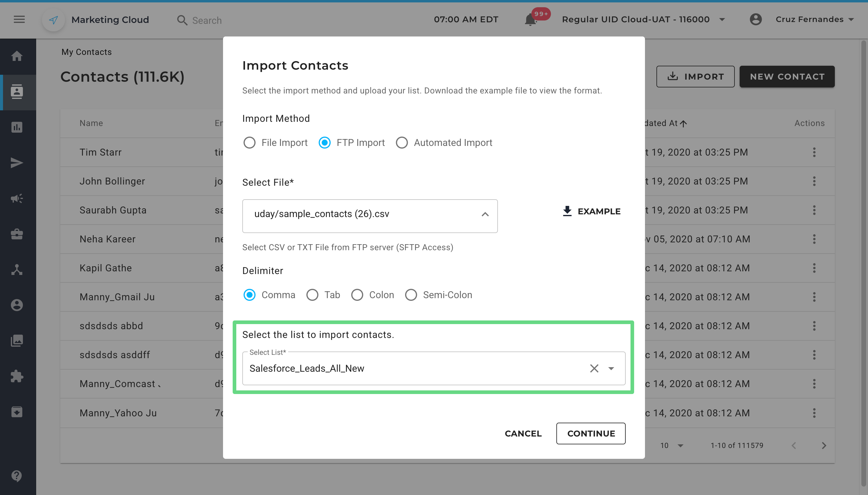Open the Home sidebar icon
The height and width of the screenshot is (495, 868).
(17, 56)
